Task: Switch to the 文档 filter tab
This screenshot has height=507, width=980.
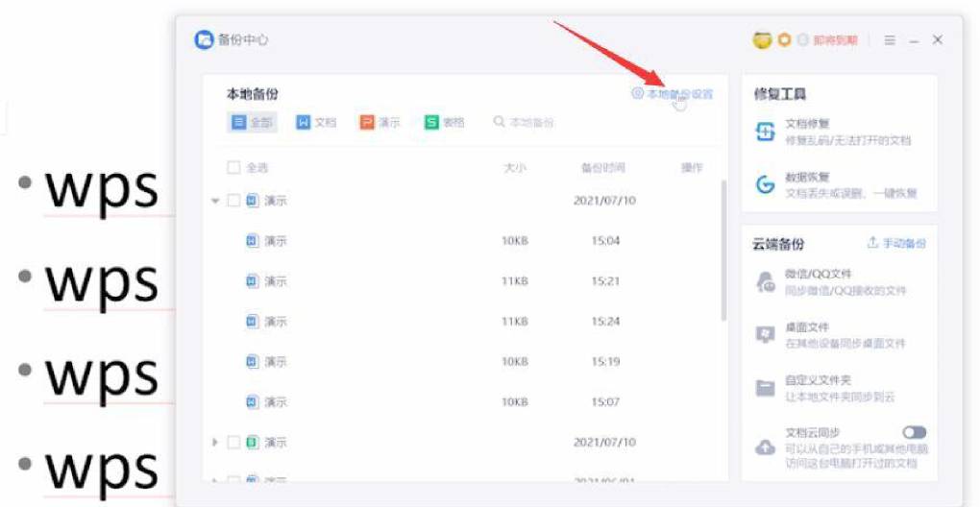Action: point(316,122)
